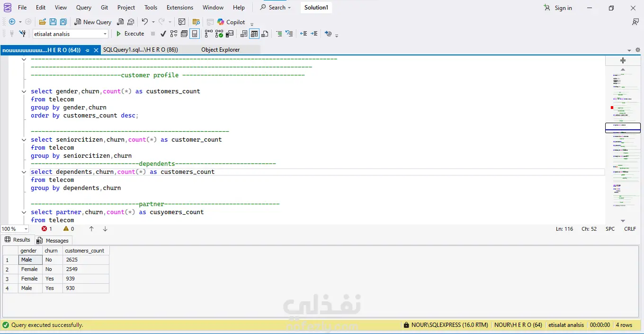Switch to the SQLQuery1.sql tab
The image size is (644, 334).
[x=140, y=50]
